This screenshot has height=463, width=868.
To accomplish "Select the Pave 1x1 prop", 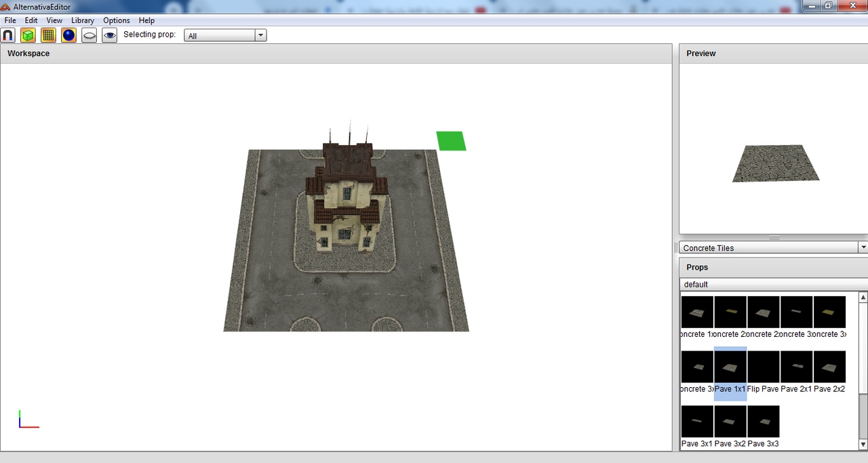I will coord(730,372).
